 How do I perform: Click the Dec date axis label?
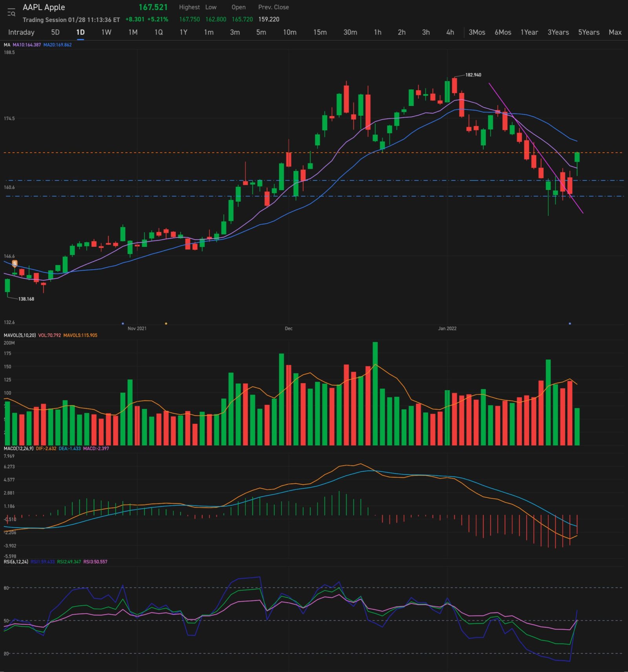click(288, 328)
